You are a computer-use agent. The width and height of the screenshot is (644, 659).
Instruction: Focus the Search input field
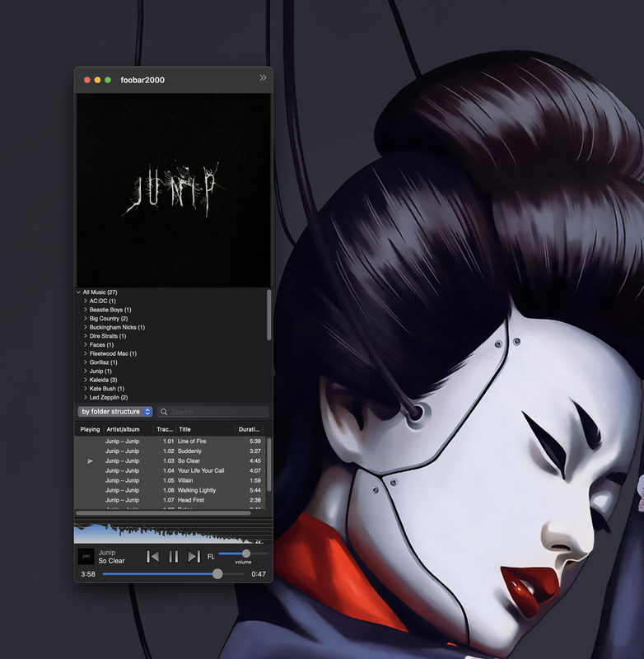(x=213, y=412)
